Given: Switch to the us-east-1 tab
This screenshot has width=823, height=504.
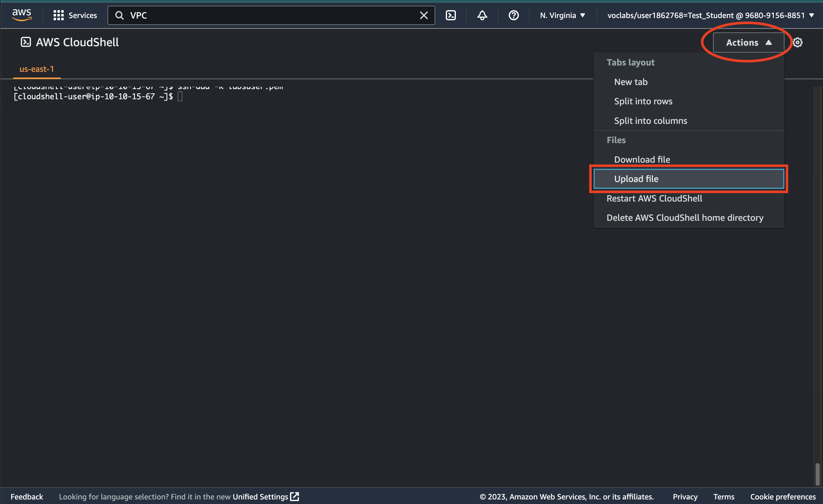Looking at the screenshot, I should (x=37, y=69).
